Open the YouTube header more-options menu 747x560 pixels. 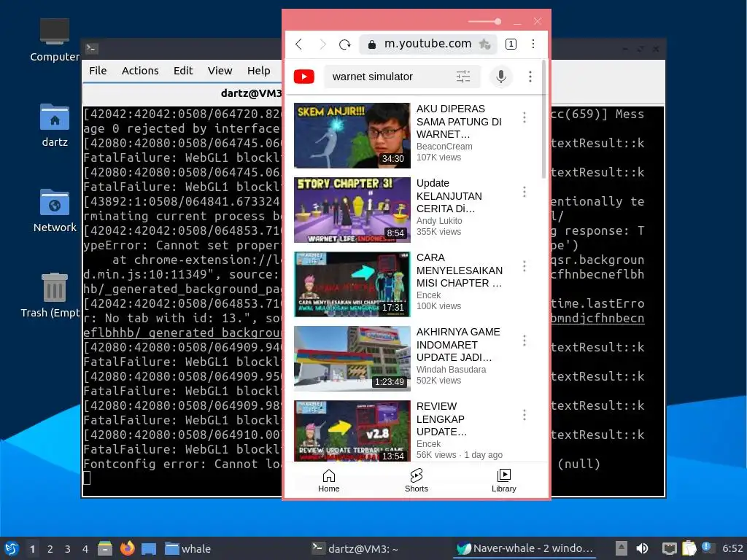point(530,77)
